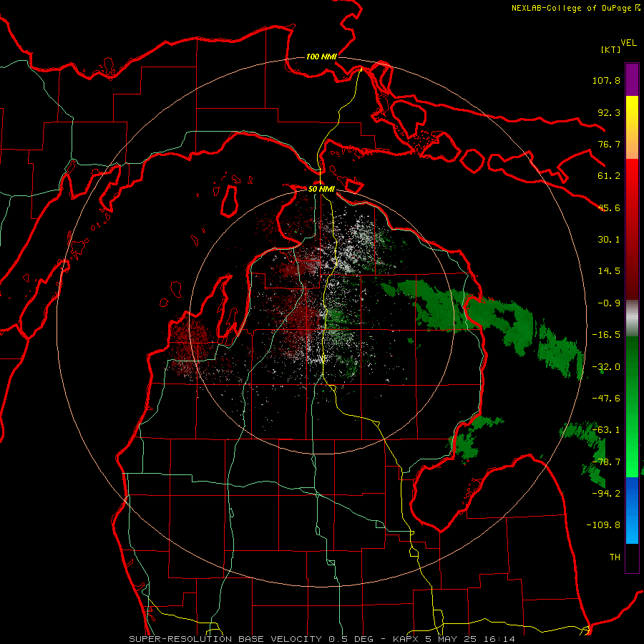Viewport: 644px width, 644px height.
Task: Pick the purple segment of color bar
Action: 632,79
